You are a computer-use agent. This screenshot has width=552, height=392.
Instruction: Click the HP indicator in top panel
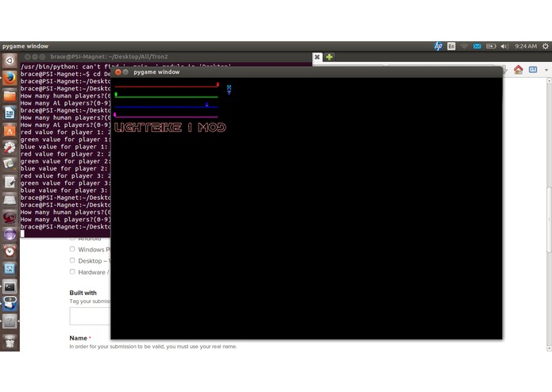pos(438,46)
